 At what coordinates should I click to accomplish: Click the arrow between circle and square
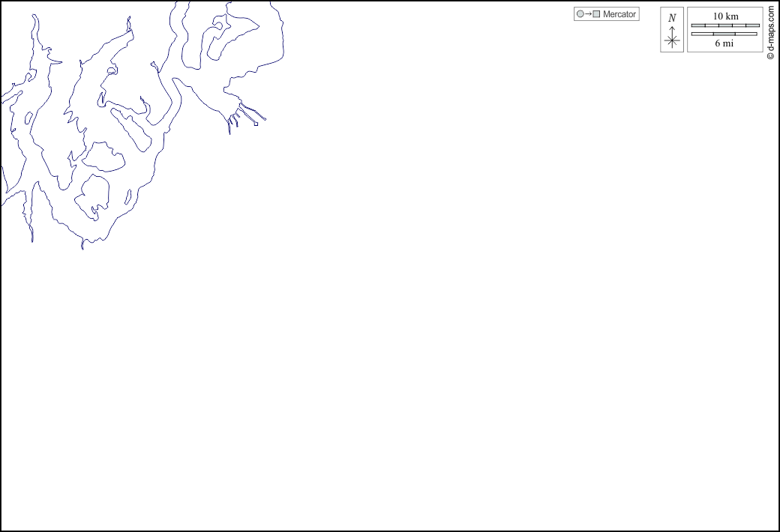click(588, 14)
